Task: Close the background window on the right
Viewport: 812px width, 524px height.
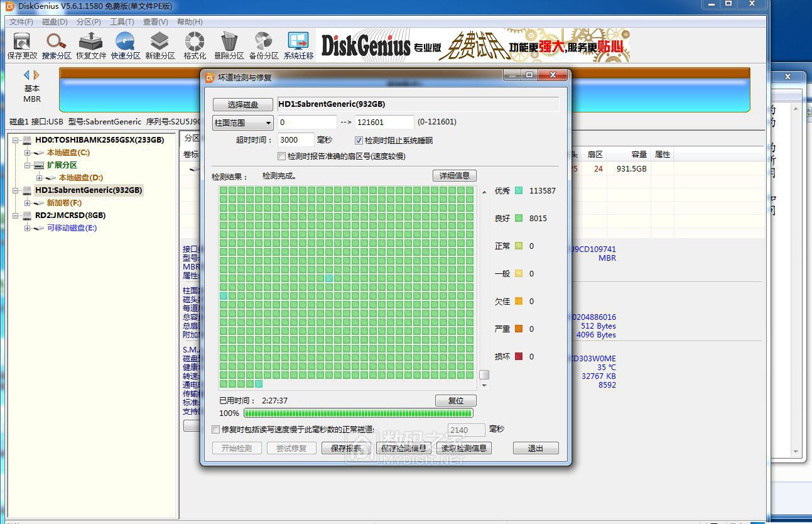Action: [x=788, y=77]
